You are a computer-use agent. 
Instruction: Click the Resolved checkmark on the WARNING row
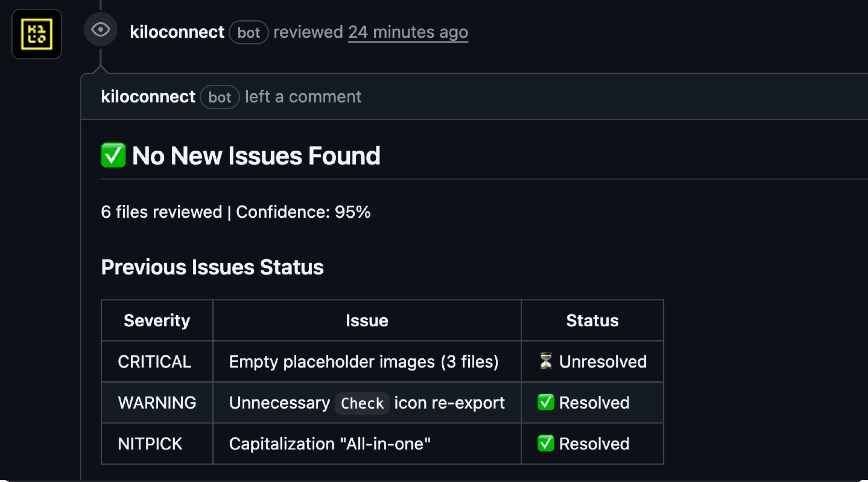pyautogui.click(x=545, y=402)
